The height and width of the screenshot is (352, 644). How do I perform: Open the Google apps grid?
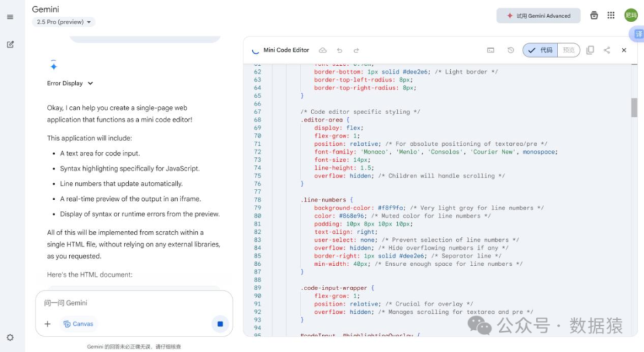(611, 15)
